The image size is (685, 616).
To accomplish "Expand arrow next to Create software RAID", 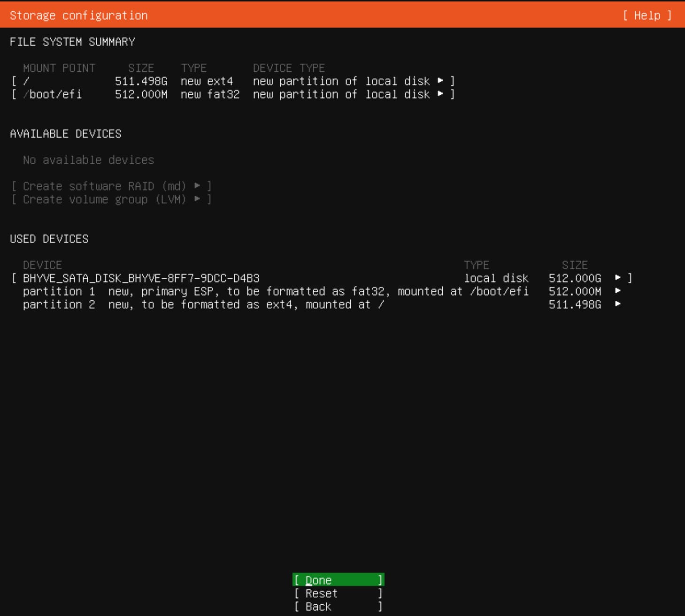I will coord(197,186).
